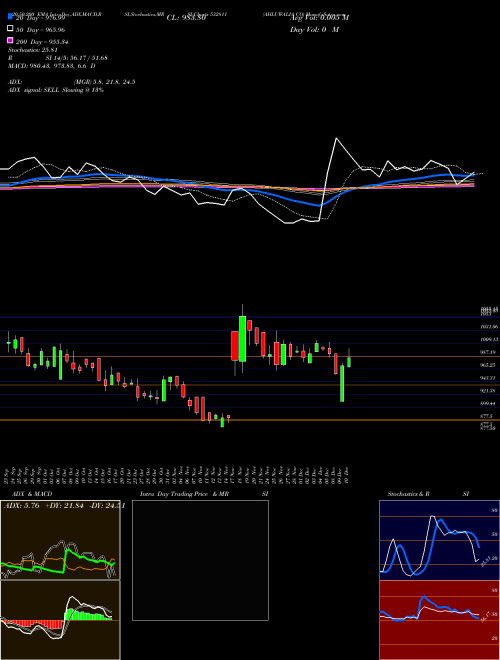
Task: Click the 'Stochastics & R' panel title
Action: (x=408, y=494)
